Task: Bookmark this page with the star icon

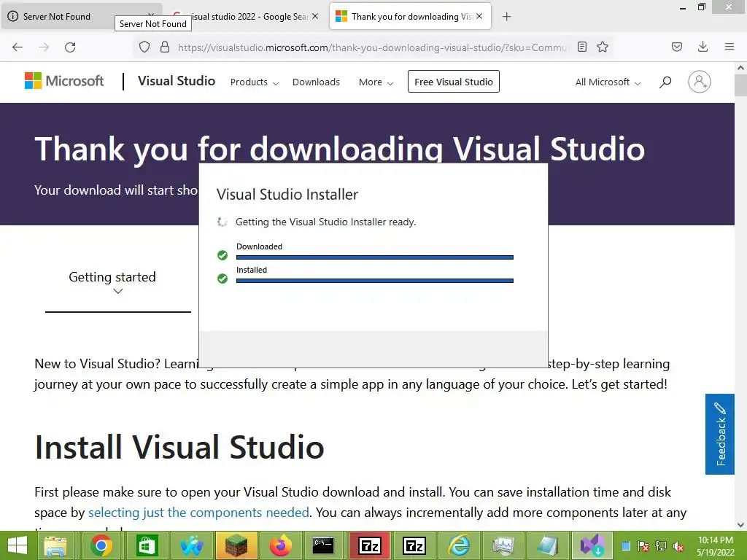Action: [603, 47]
